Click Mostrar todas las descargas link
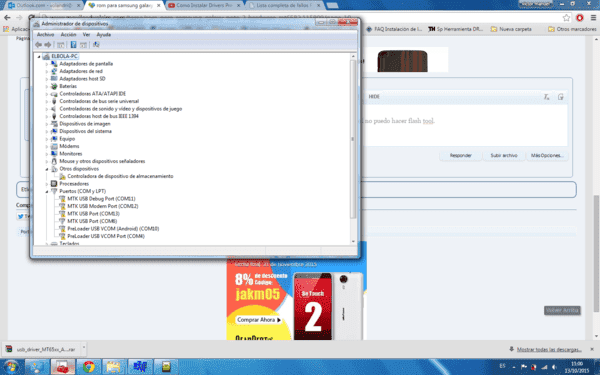 (549, 349)
